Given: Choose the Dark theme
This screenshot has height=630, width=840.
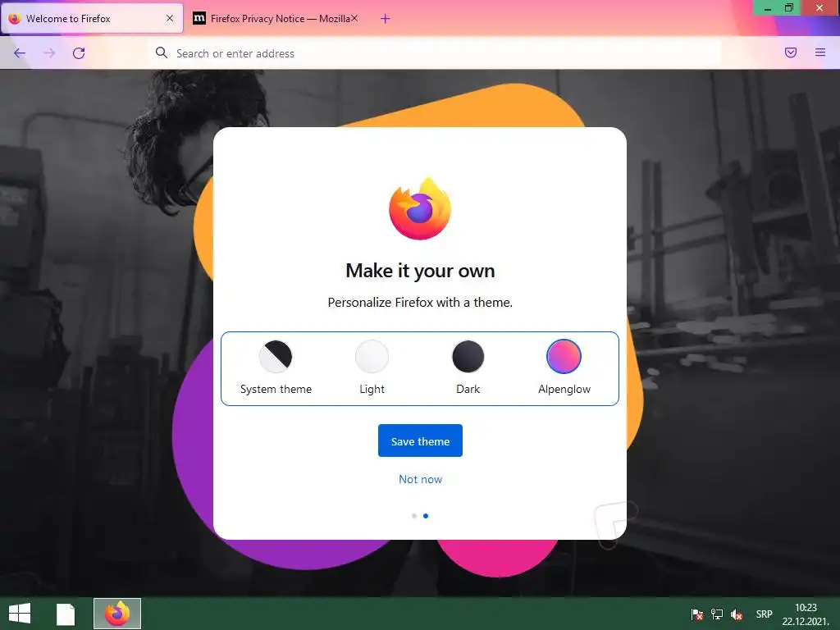Looking at the screenshot, I should coord(468,367).
